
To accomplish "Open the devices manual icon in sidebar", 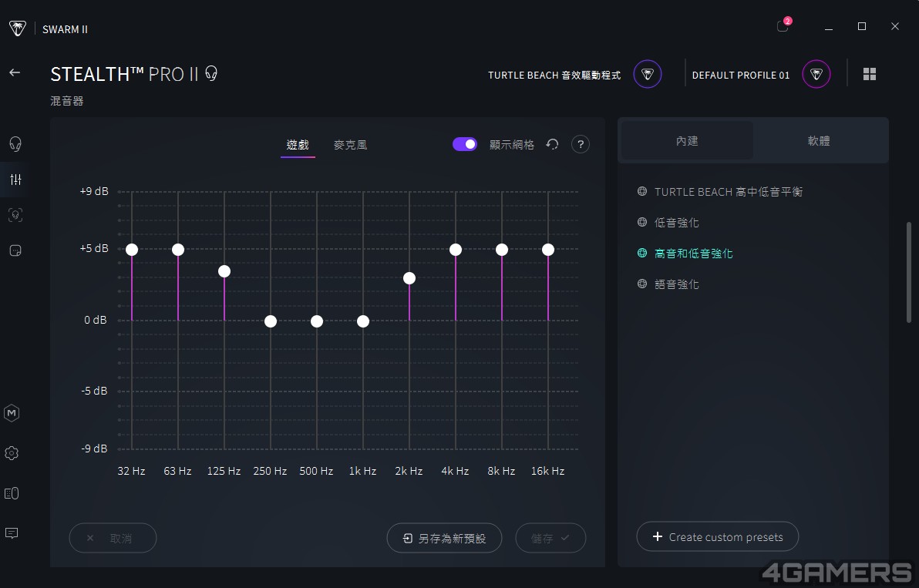I will [12, 493].
